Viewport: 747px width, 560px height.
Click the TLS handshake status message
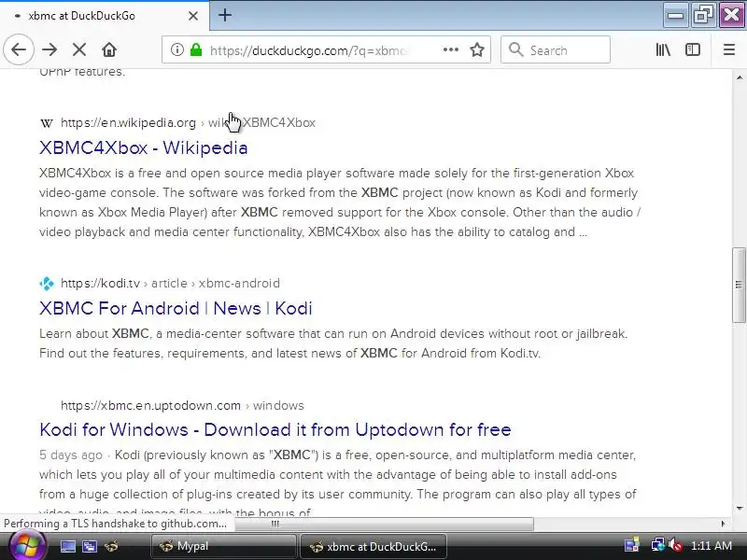coord(115,524)
